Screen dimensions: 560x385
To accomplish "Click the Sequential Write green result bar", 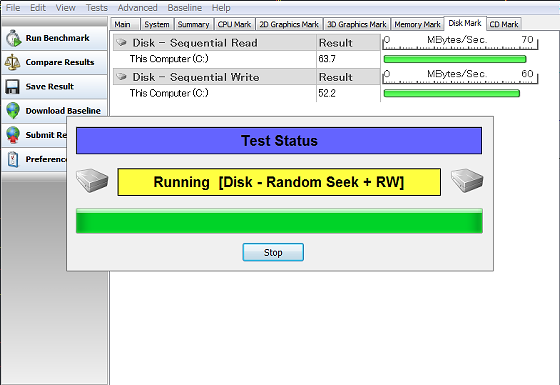I will [451, 93].
